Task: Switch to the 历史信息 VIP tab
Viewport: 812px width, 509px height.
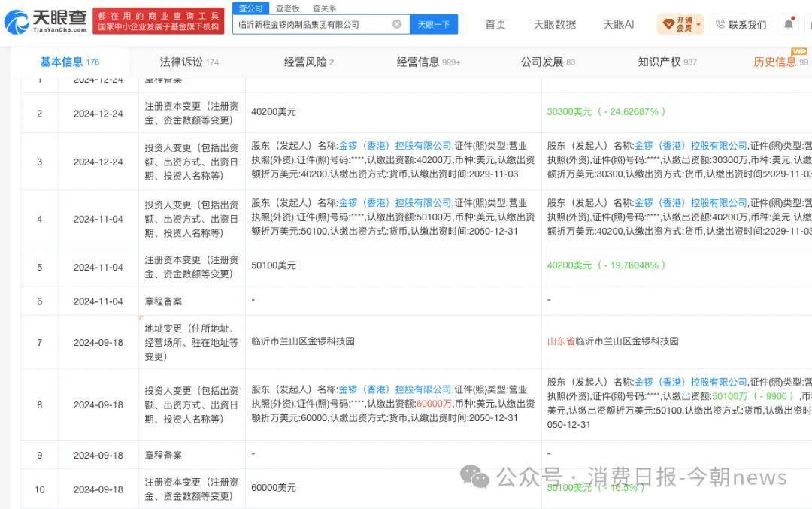Action: click(780, 62)
